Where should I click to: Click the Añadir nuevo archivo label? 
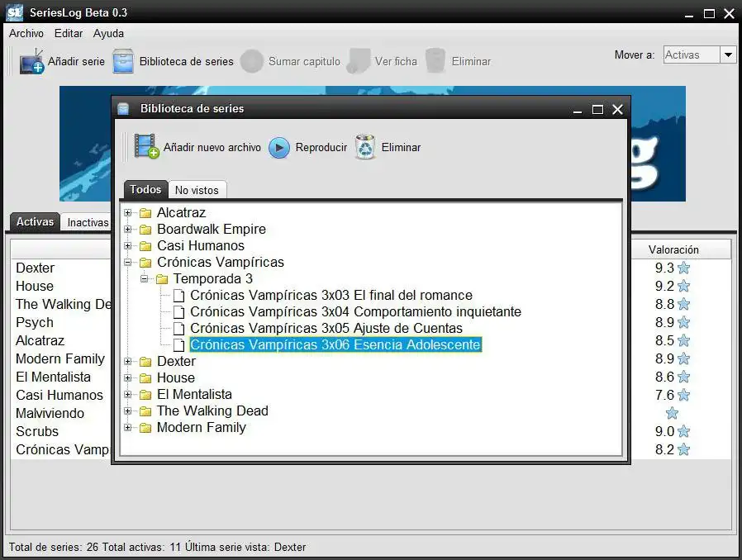pyautogui.click(x=212, y=148)
